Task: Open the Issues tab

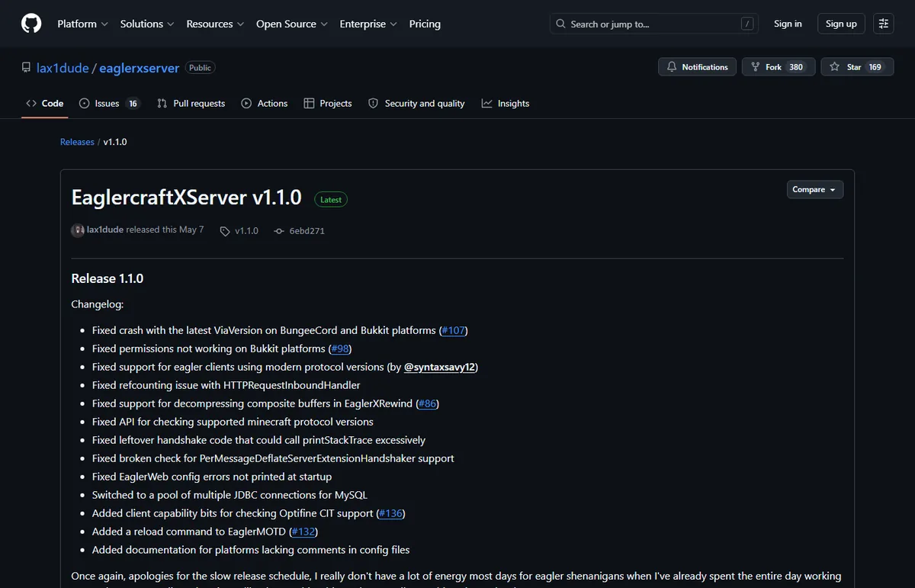Action: point(110,103)
